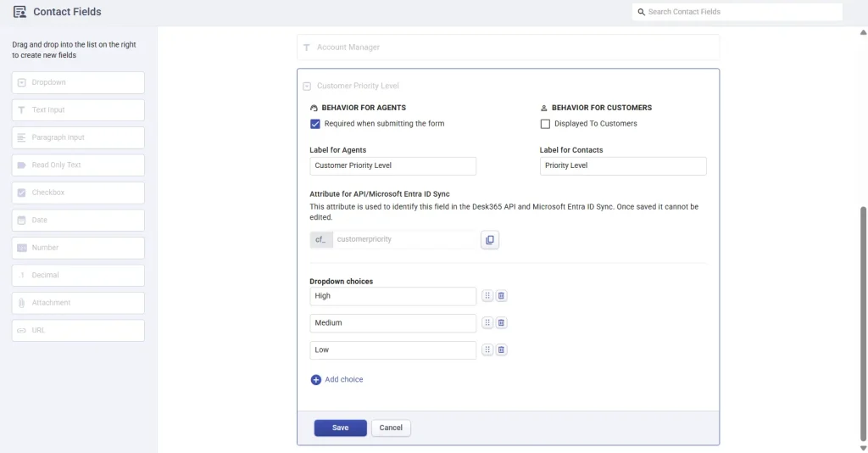868x453 pixels.
Task: Select the Dropdown field type icon
Action: (x=21, y=82)
